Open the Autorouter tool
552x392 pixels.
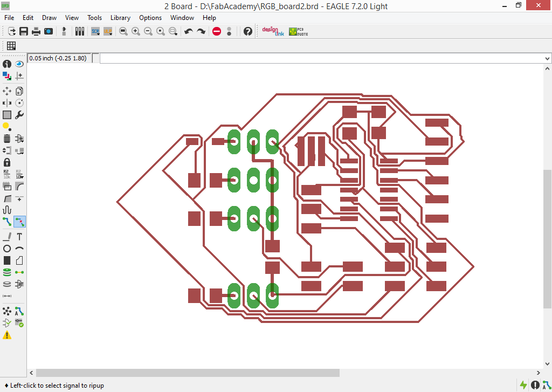[19, 311]
